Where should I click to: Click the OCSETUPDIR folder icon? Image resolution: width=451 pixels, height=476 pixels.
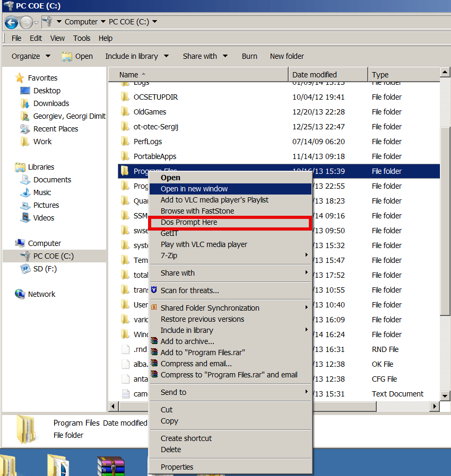click(x=125, y=97)
